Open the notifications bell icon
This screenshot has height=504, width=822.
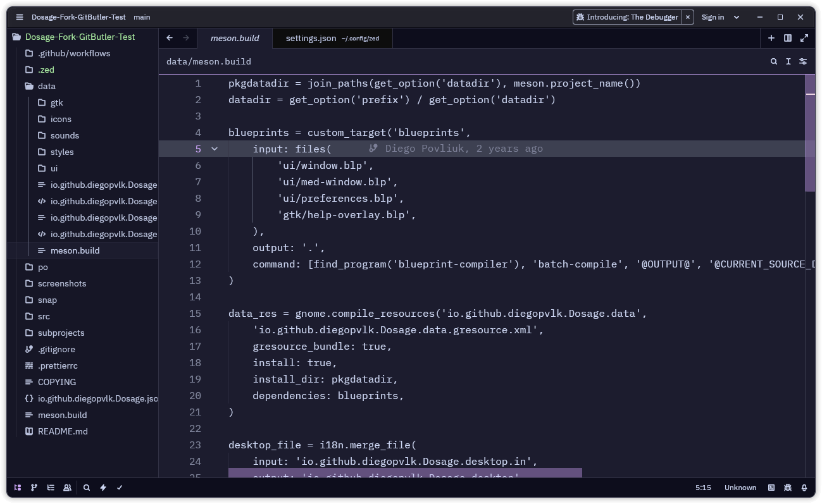804,488
